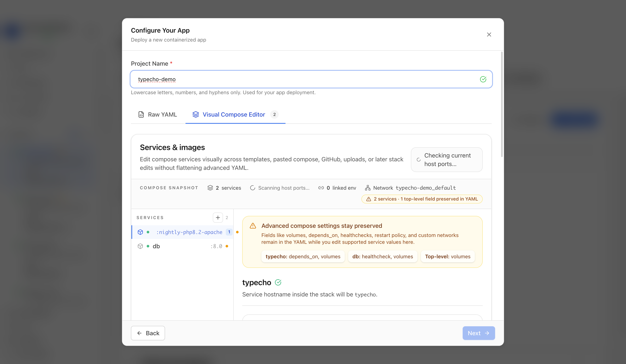This screenshot has height=364, width=626.
Task: Click the ':8.0' tag on the db row
Action: (x=216, y=246)
